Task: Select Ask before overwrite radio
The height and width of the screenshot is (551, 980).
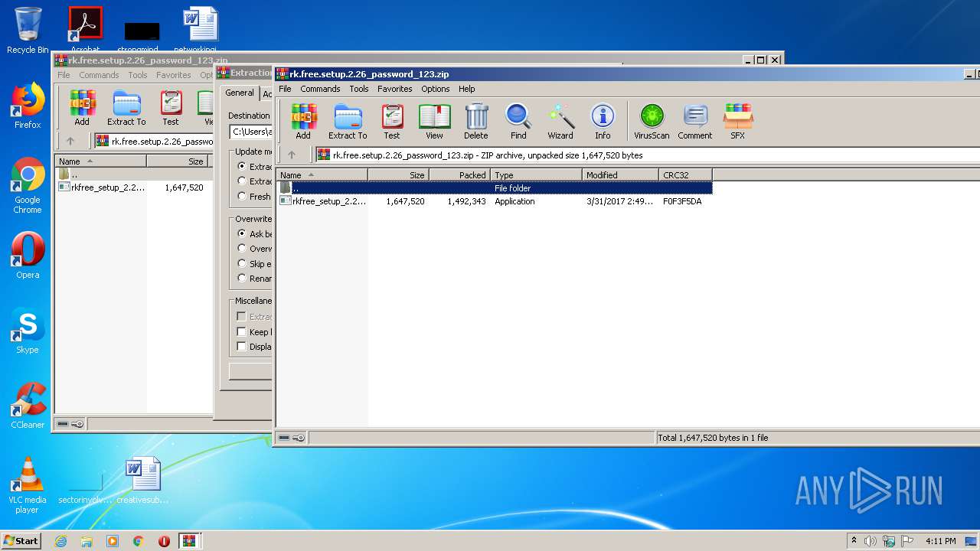Action: 242,233
